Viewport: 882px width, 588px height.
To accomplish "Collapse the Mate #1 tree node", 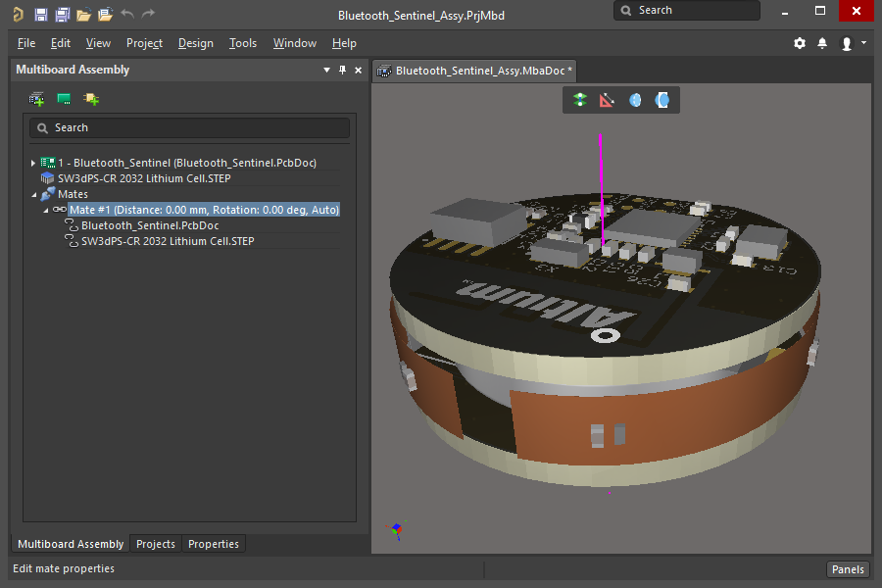I will click(45, 210).
